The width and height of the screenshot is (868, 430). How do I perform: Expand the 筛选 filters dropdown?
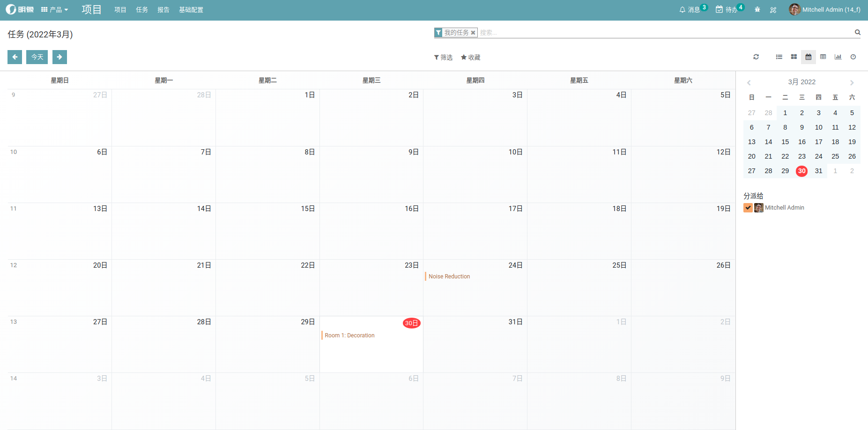pyautogui.click(x=443, y=58)
